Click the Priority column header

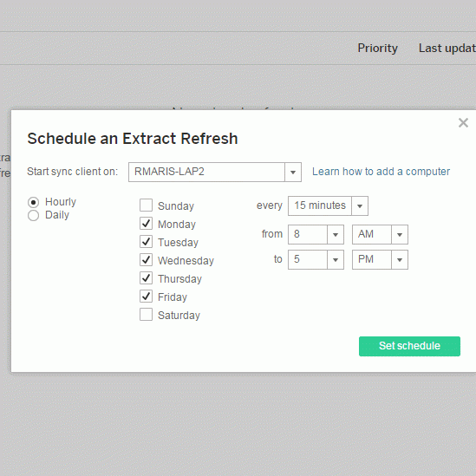[377, 49]
